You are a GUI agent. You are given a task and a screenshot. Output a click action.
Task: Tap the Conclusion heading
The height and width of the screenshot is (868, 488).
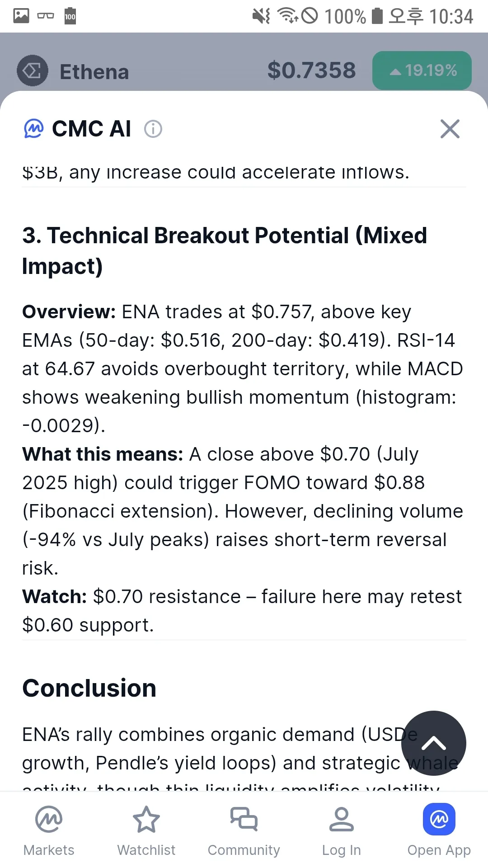pos(89,688)
